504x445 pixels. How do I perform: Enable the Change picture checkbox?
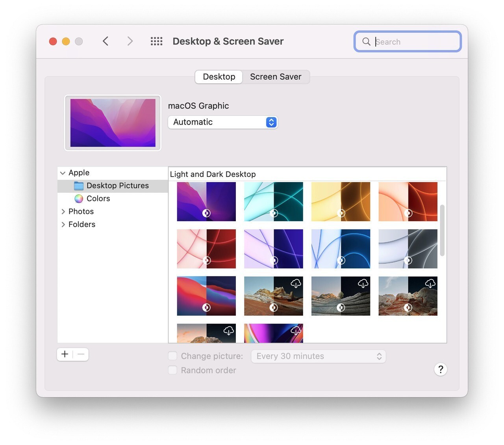[172, 356]
